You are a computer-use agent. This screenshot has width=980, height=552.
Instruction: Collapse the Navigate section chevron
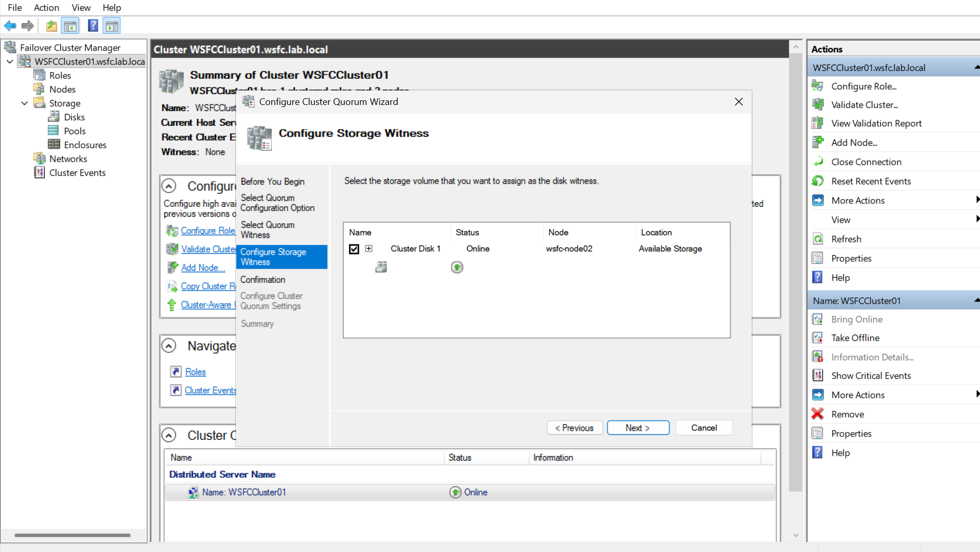click(169, 346)
